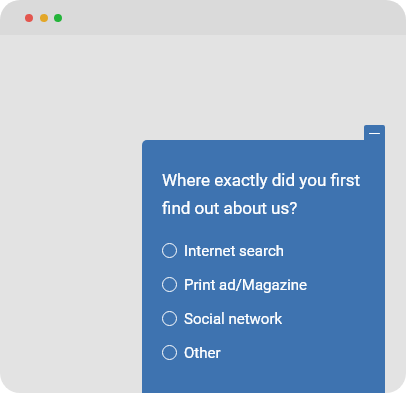
Task: Click the word "Magazine" in second option
Action: [274, 285]
